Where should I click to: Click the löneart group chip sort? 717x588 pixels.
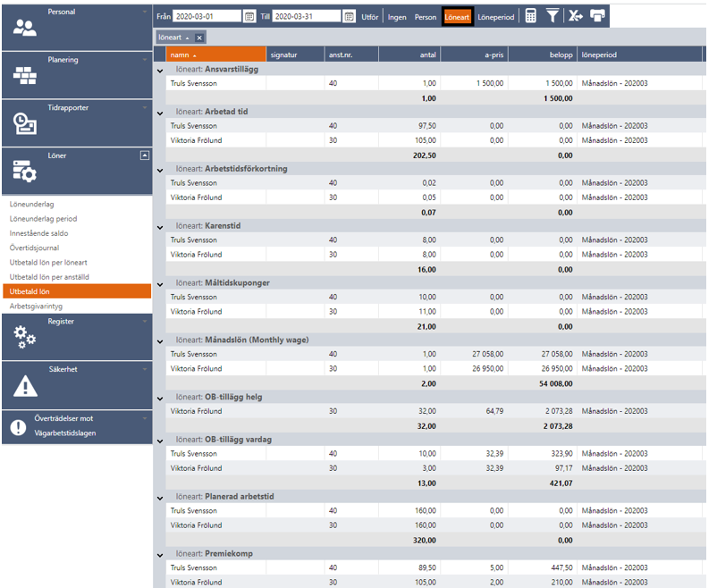click(x=173, y=38)
